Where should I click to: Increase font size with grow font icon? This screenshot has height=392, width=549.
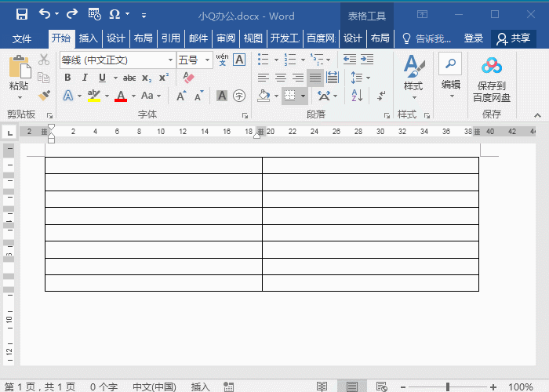181,96
